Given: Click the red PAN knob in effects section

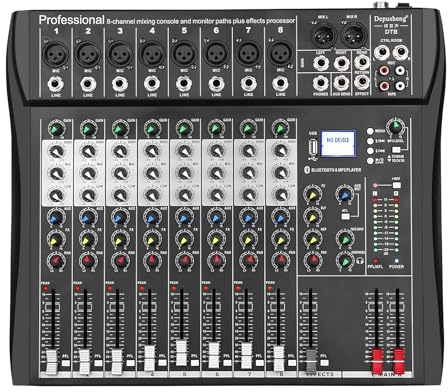Looking at the screenshot, I should pos(313,260).
